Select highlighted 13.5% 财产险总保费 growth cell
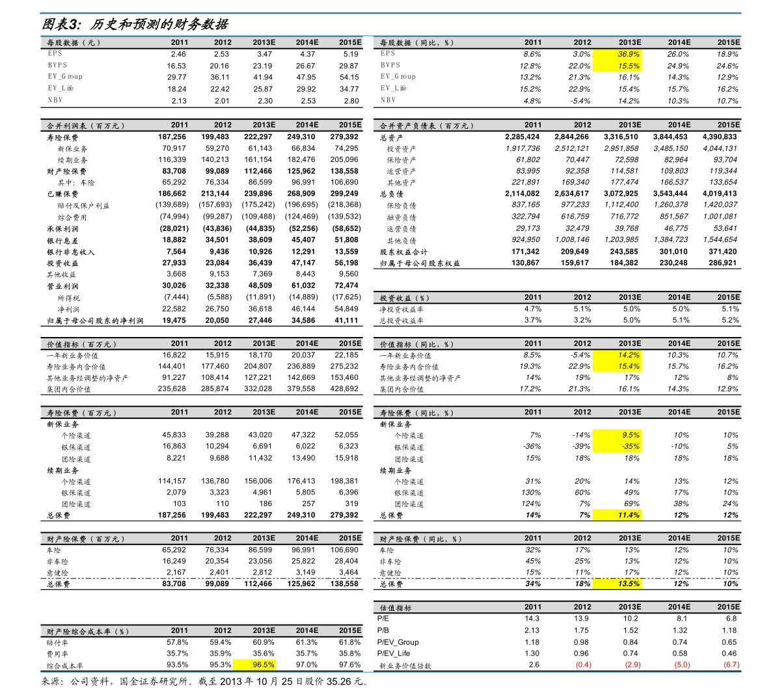This screenshot has height=700, width=775. 618,584
